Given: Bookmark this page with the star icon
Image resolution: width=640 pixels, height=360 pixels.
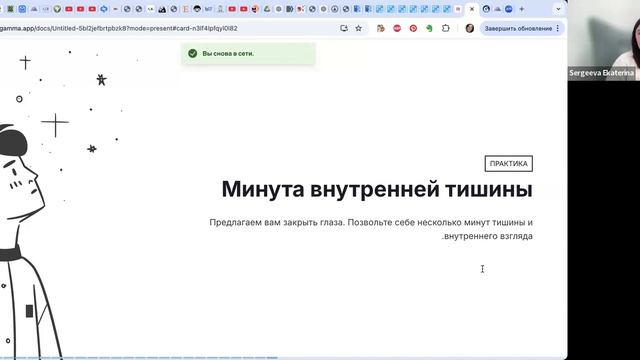Looking at the screenshot, I should pyautogui.click(x=358, y=28).
